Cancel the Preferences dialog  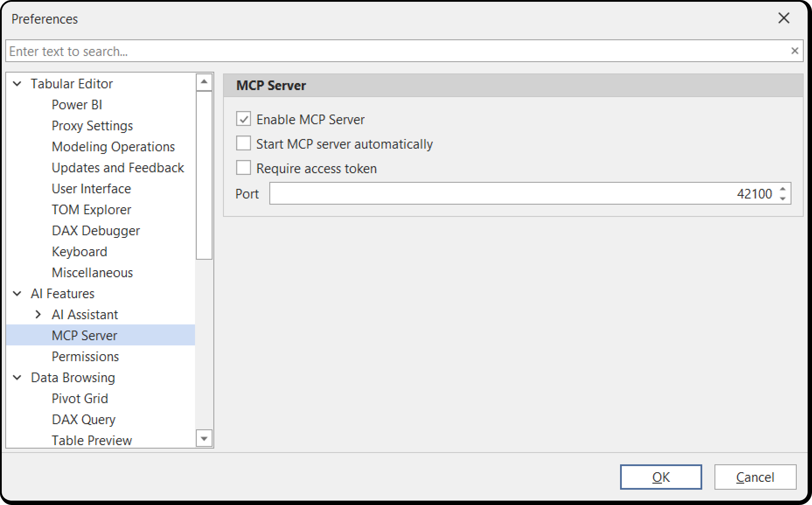(755, 477)
